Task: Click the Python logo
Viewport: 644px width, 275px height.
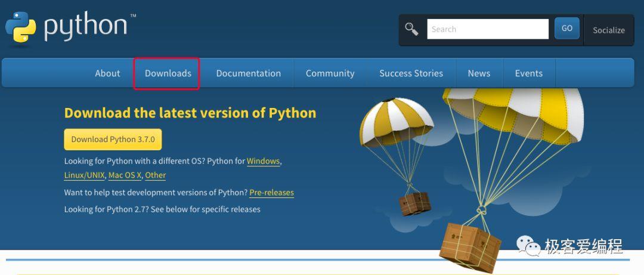Action: pos(70,27)
